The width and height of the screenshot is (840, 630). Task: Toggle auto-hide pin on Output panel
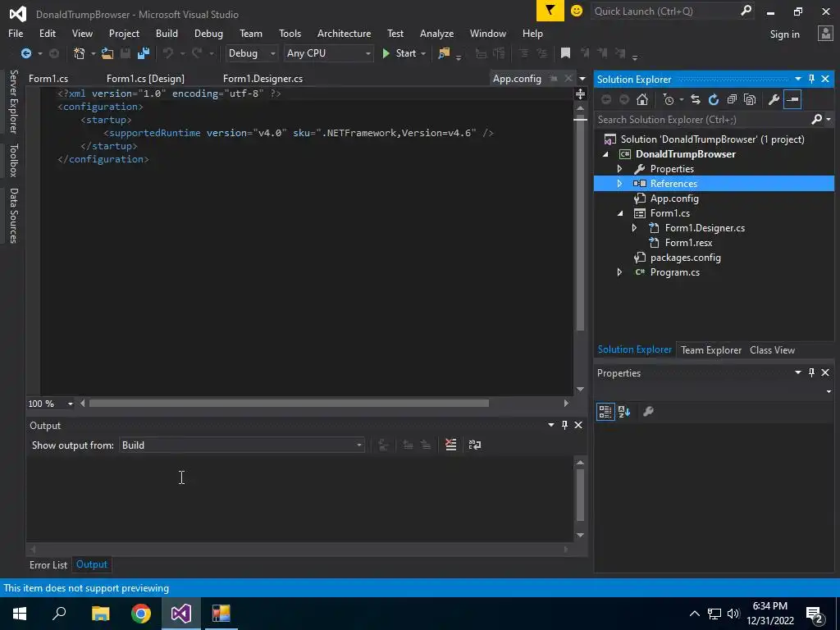click(564, 425)
